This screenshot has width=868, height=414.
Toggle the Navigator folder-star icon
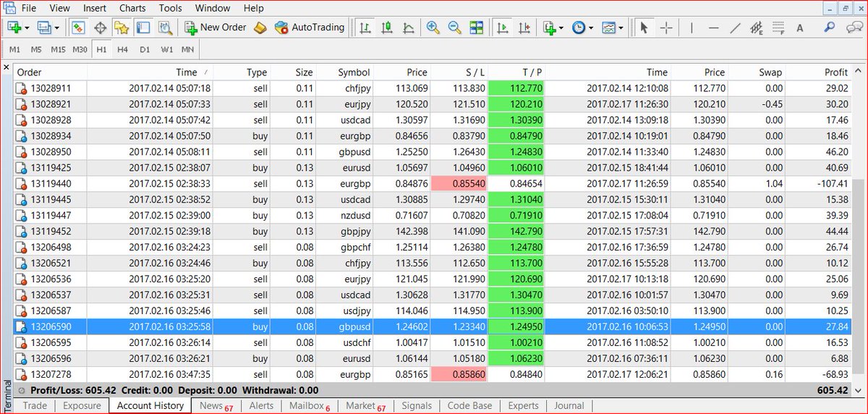pos(122,28)
